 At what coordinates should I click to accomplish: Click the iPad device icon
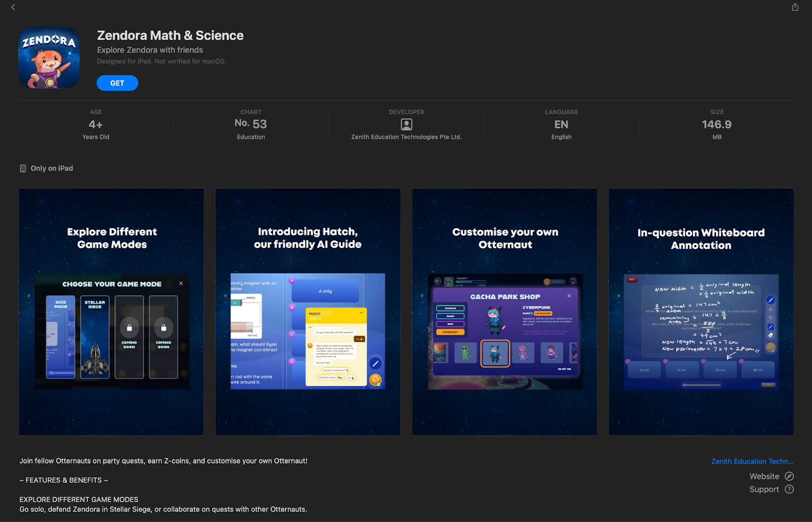[x=23, y=168]
